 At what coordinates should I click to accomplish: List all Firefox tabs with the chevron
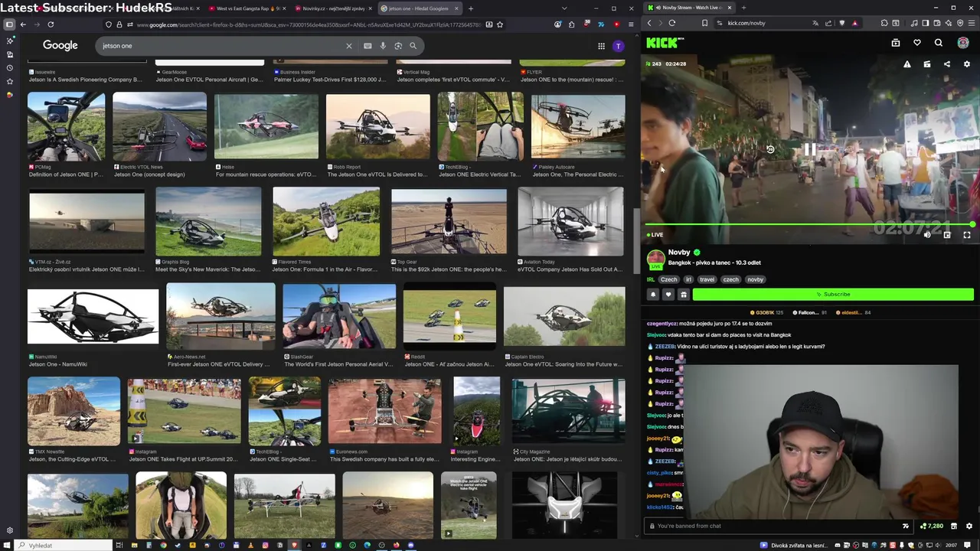(x=564, y=8)
